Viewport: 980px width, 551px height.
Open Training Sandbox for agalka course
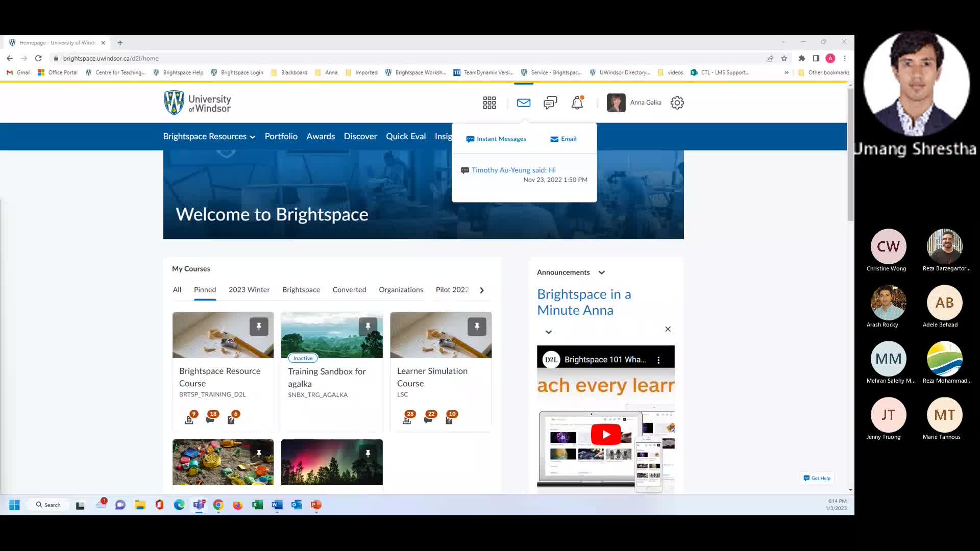(327, 378)
